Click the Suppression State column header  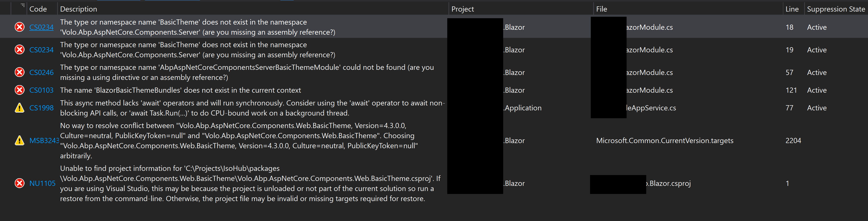point(836,9)
